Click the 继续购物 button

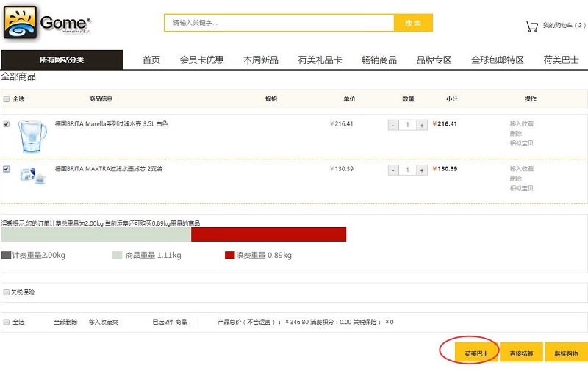click(x=566, y=353)
